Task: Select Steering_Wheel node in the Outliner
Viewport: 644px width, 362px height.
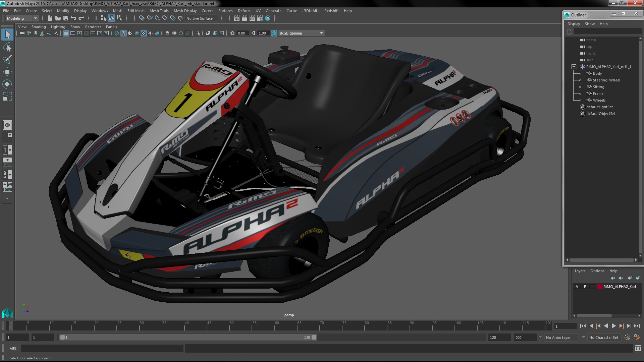Action: coord(606,80)
